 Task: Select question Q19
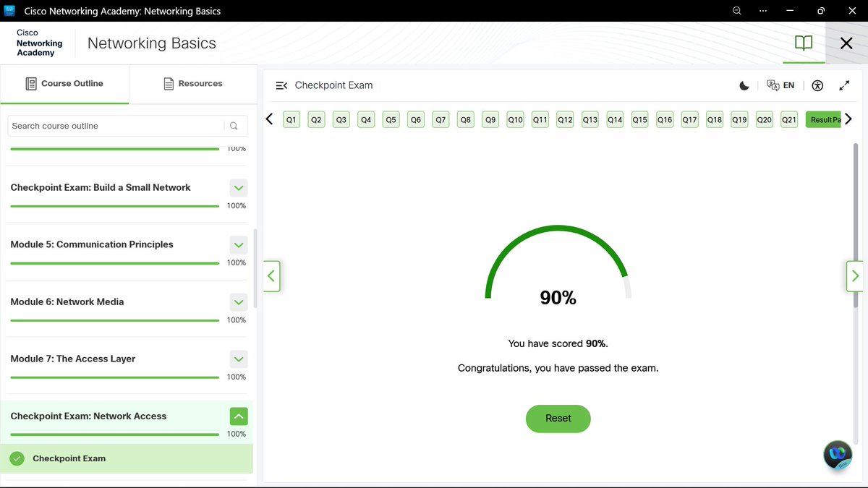[x=739, y=120]
